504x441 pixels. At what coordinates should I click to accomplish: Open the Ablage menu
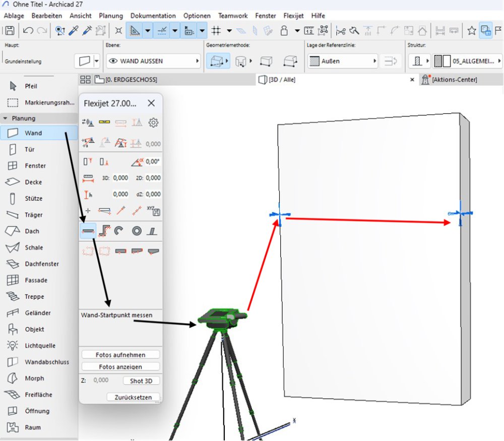(x=14, y=16)
